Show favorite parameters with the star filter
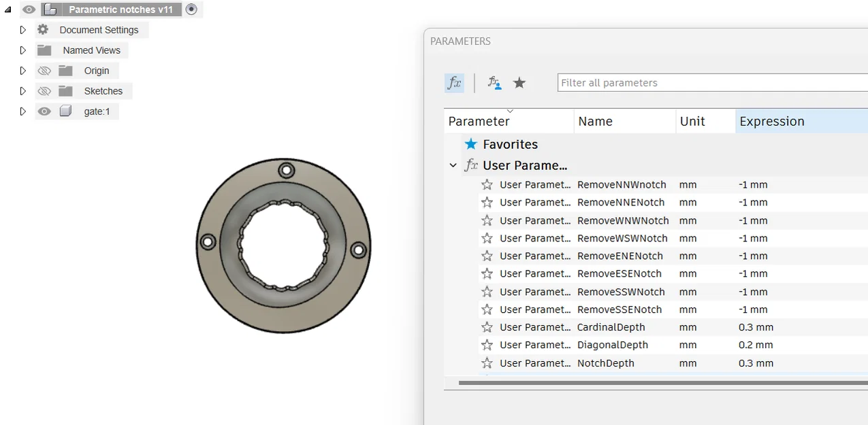This screenshot has width=868, height=425. (519, 83)
